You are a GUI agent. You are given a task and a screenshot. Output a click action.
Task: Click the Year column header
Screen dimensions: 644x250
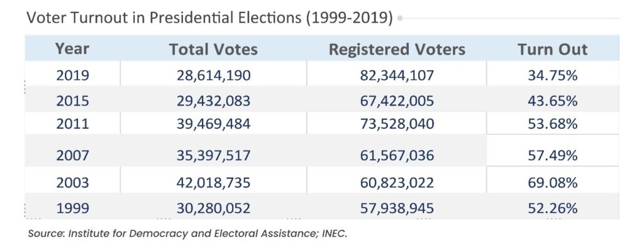click(x=72, y=49)
